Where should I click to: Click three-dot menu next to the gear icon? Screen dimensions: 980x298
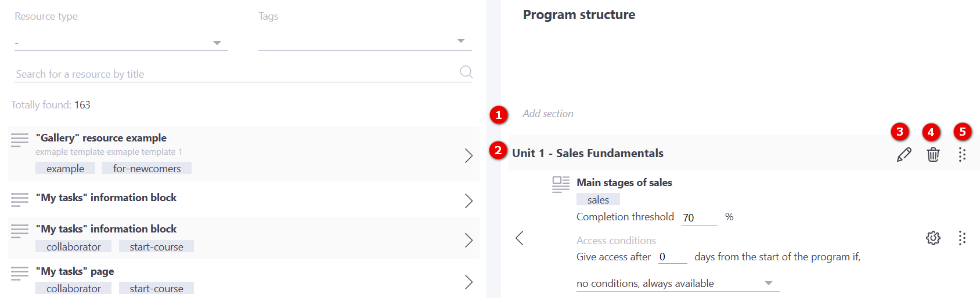pyautogui.click(x=962, y=238)
